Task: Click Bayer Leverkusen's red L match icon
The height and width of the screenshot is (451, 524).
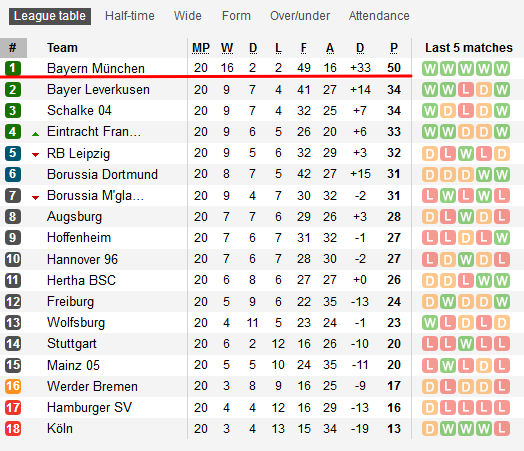Action: click(466, 90)
